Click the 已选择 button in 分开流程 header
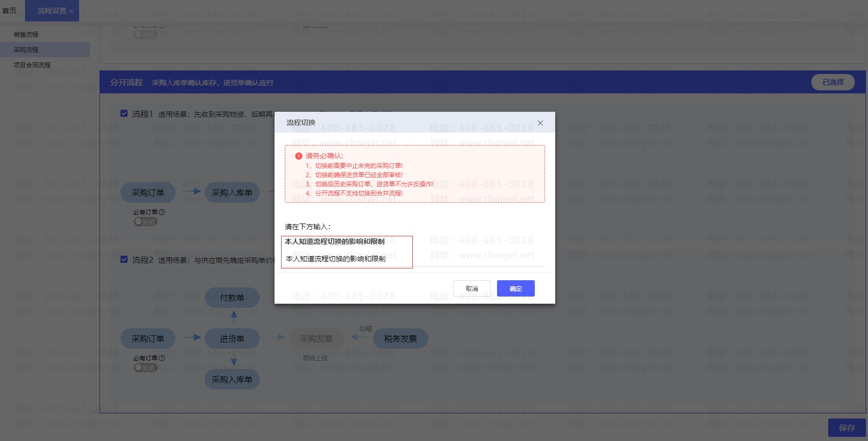 pos(833,82)
